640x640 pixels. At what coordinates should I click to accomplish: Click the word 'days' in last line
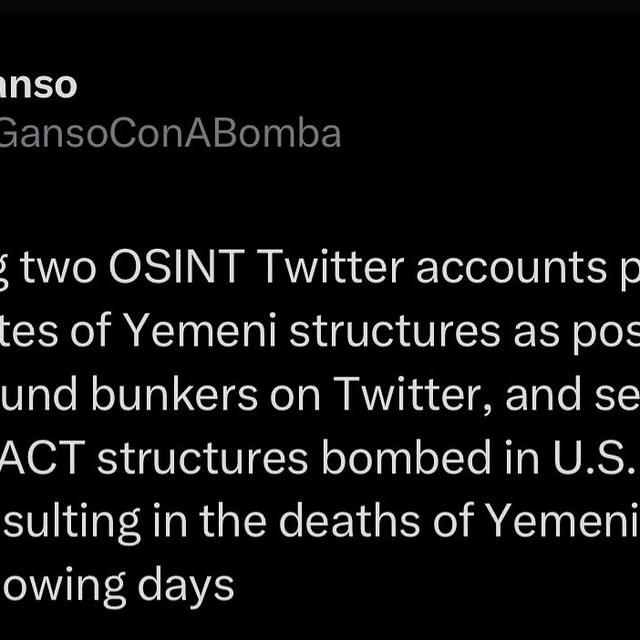pyautogui.click(x=186, y=588)
